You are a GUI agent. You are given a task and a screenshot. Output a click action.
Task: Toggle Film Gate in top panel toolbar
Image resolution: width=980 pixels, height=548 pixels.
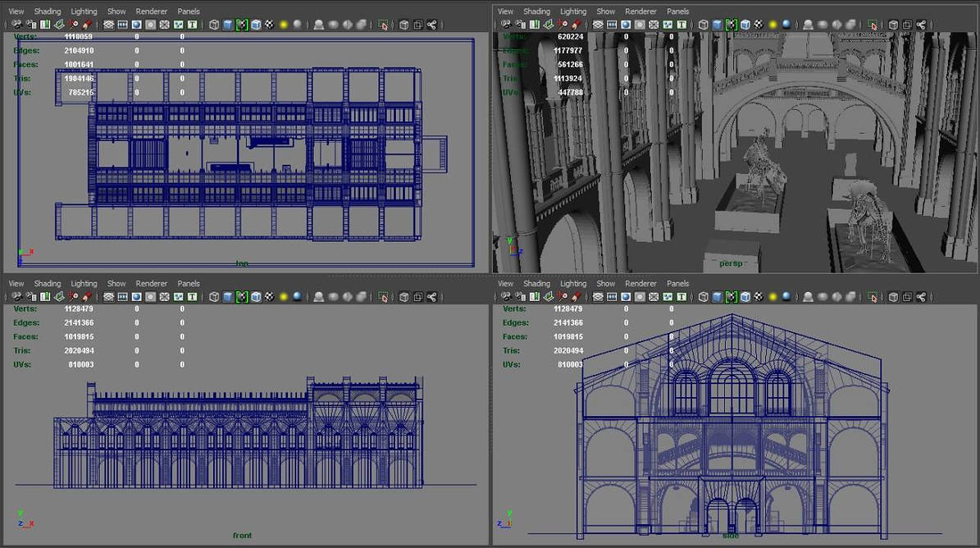click(x=122, y=25)
